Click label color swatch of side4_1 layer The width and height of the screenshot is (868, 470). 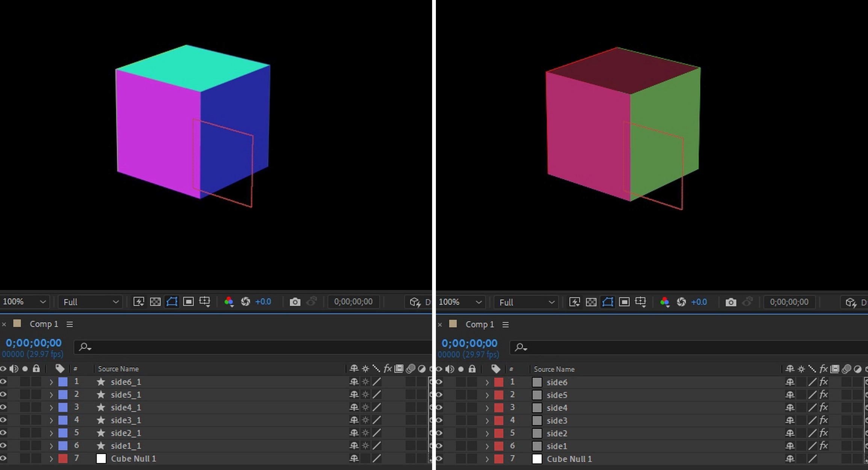tap(63, 407)
